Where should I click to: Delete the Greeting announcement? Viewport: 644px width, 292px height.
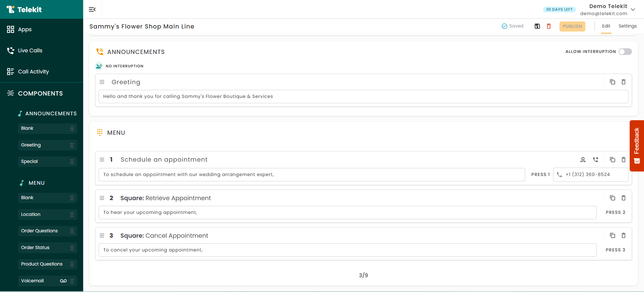tap(624, 82)
